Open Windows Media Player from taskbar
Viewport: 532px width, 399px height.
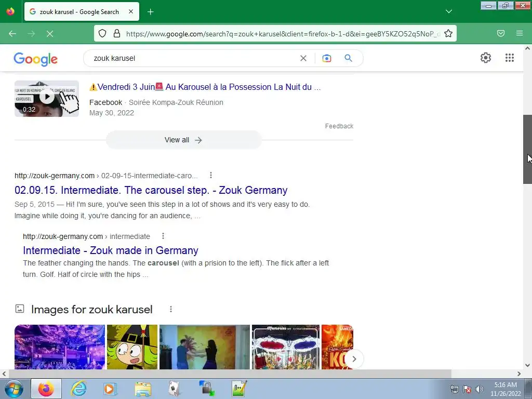pos(110,389)
